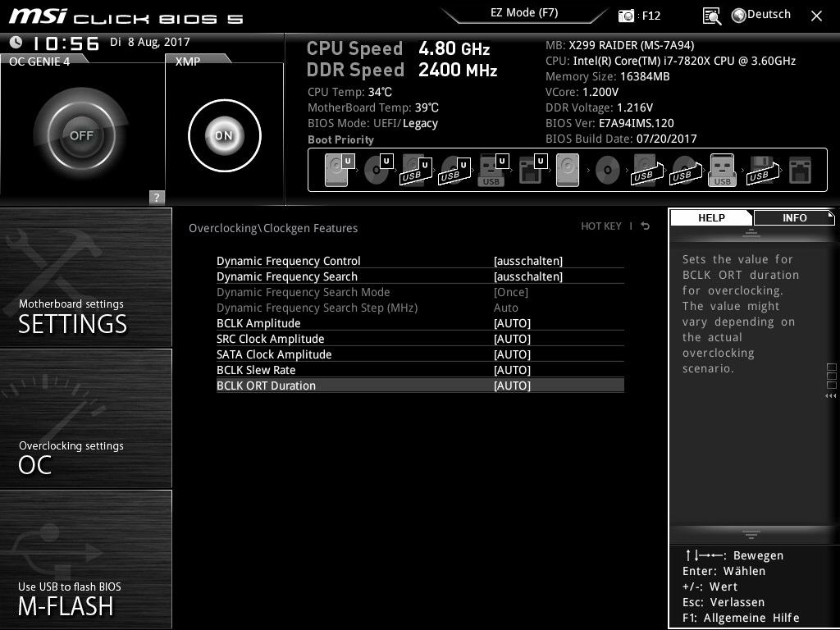Select the legacy USB key boot icon
Image resolution: width=840 pixels, height=630 pixels.
coord(722,170)
